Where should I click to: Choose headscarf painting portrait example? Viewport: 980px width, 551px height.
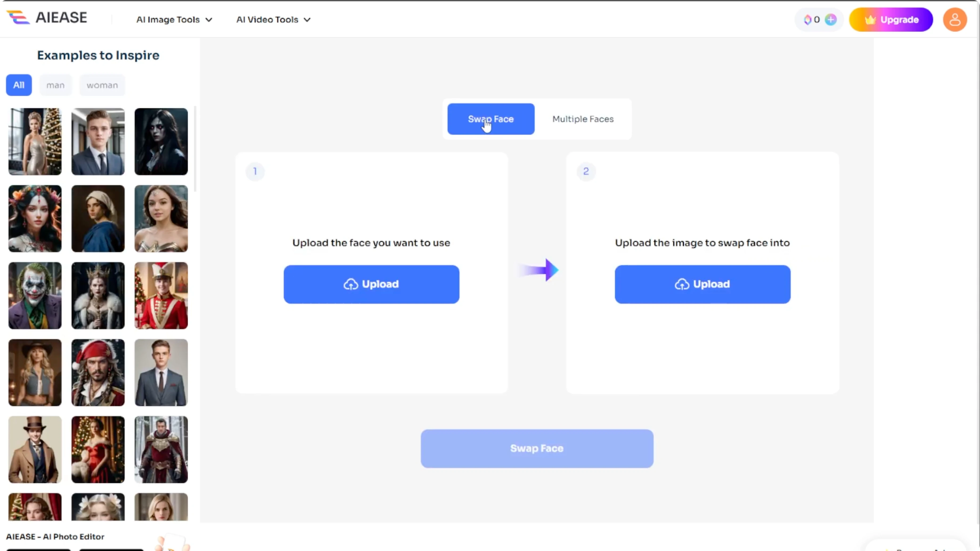point(98,219)
